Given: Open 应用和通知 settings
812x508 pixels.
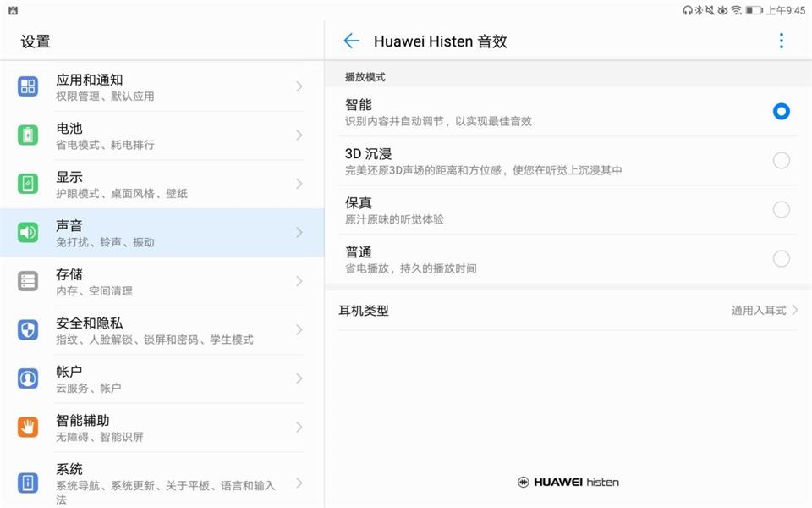Looking at the screenshot, I should point(162,86).
